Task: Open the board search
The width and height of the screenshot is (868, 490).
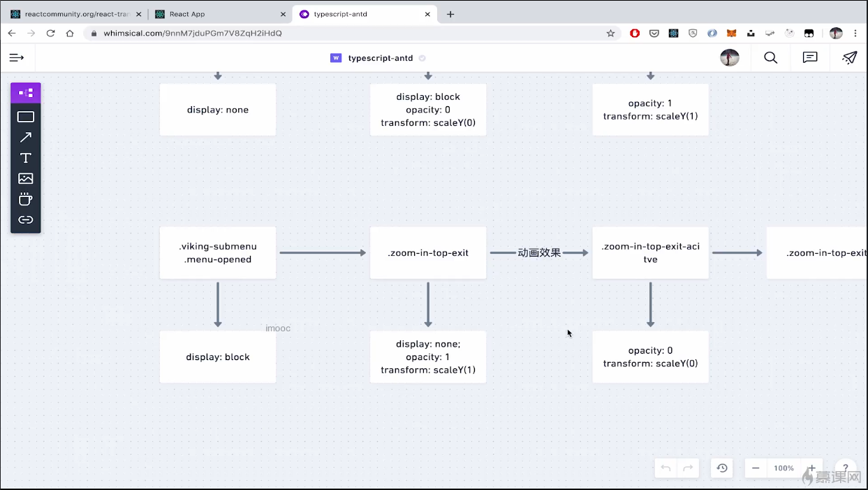Action: [770, 58]
